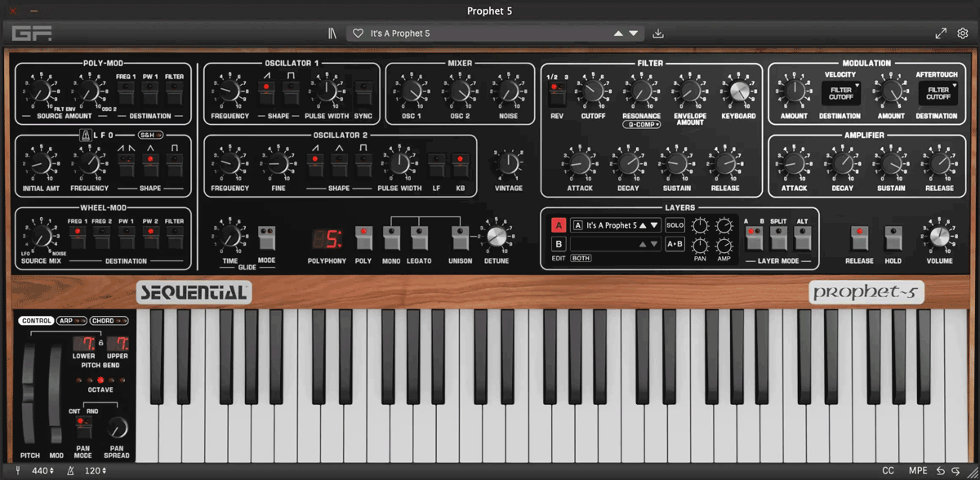Click the lower pitch bend range display

(x=85, y=344)
